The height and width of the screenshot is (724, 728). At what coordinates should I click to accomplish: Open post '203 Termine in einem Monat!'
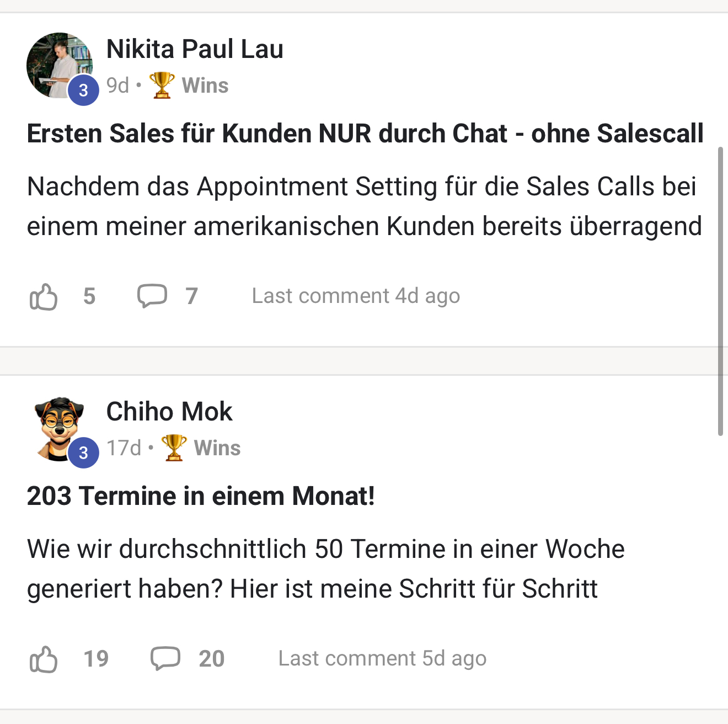[x=201, y=496]
